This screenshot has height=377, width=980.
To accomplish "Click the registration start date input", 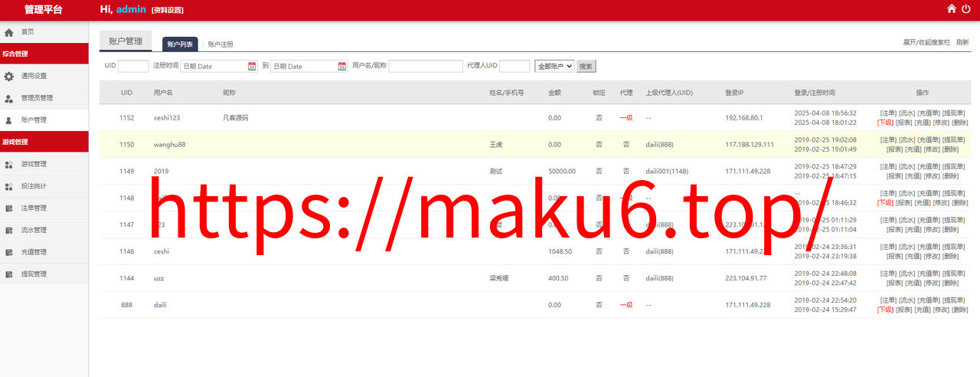I will (219, 67).
